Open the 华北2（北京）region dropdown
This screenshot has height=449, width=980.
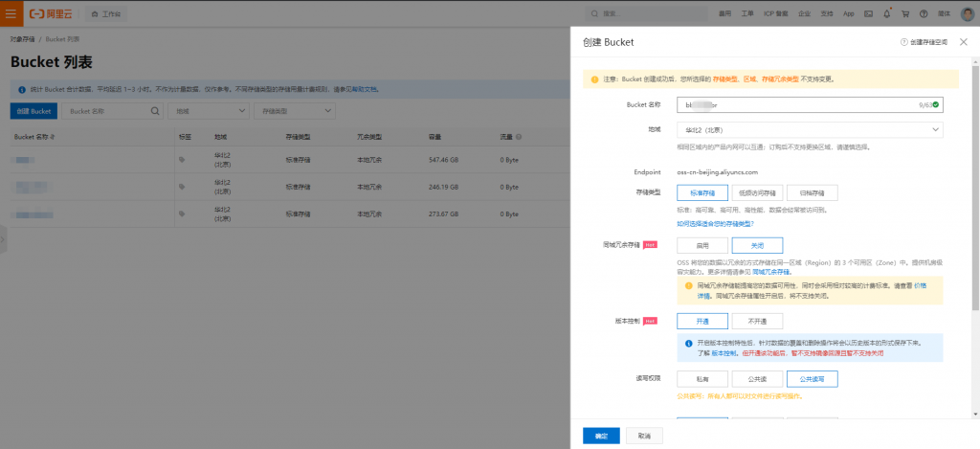point(810,129)
